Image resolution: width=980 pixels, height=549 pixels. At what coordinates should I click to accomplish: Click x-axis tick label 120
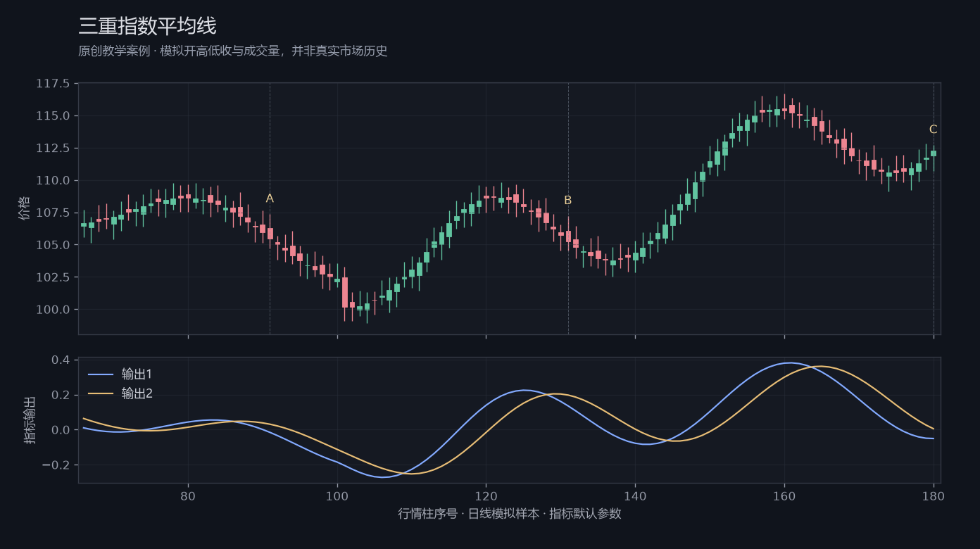[x=486, y=495]
